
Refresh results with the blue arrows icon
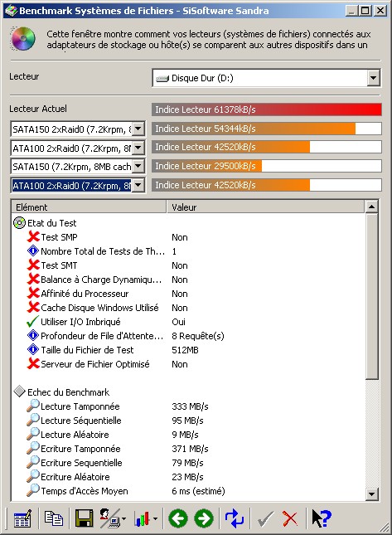235,518
